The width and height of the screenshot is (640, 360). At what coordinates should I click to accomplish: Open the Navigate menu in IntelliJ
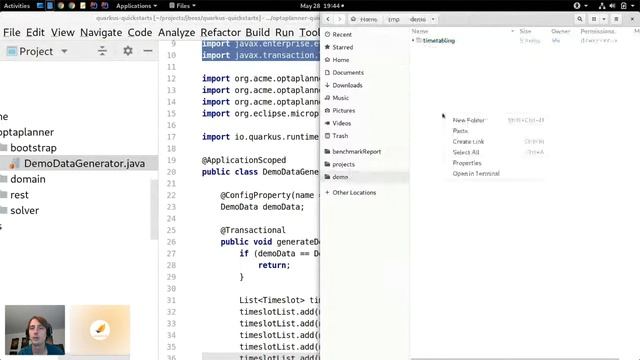point(101,32)
